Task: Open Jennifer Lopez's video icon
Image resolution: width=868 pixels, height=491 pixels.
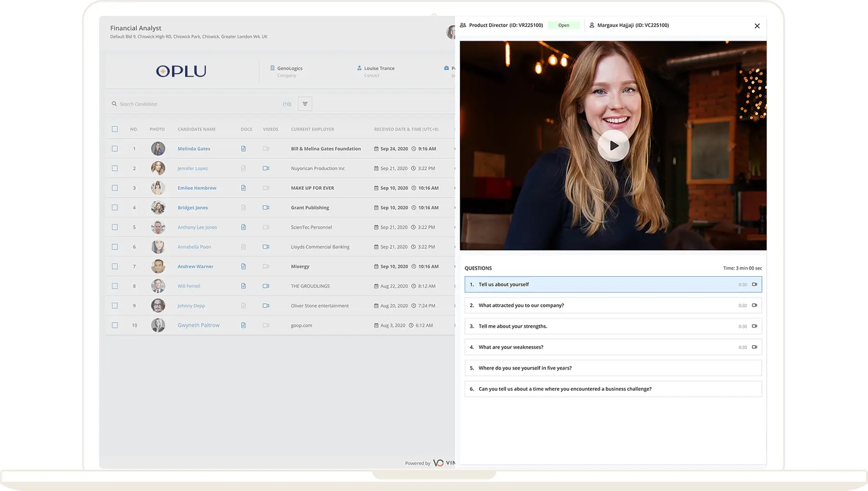Action: click(x=266, y=168)
